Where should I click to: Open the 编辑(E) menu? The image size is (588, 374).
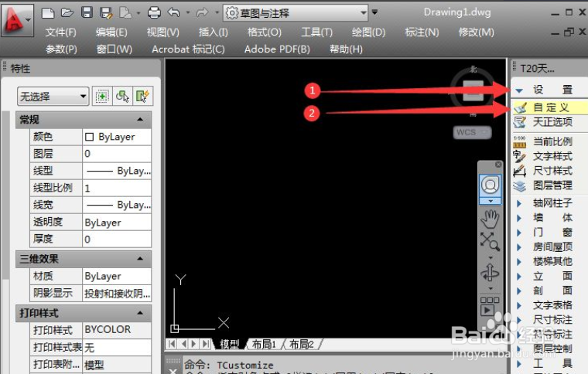tap(111, 32)
